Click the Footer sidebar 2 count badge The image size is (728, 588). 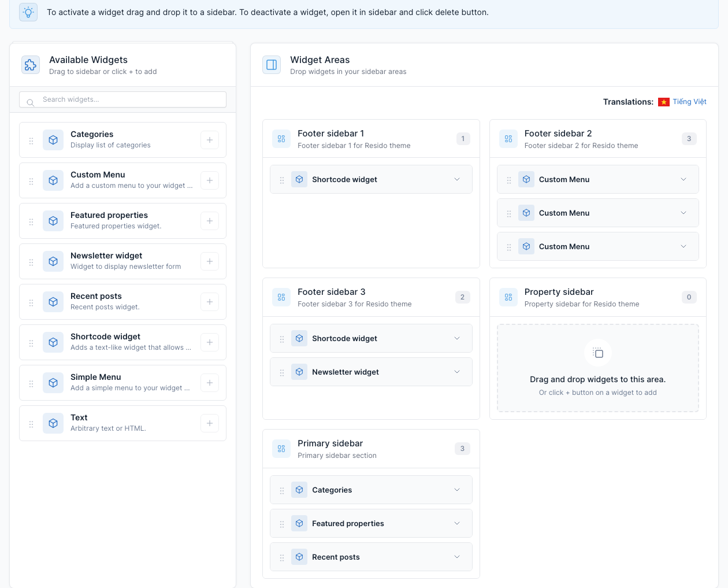[x=689, y=139]
